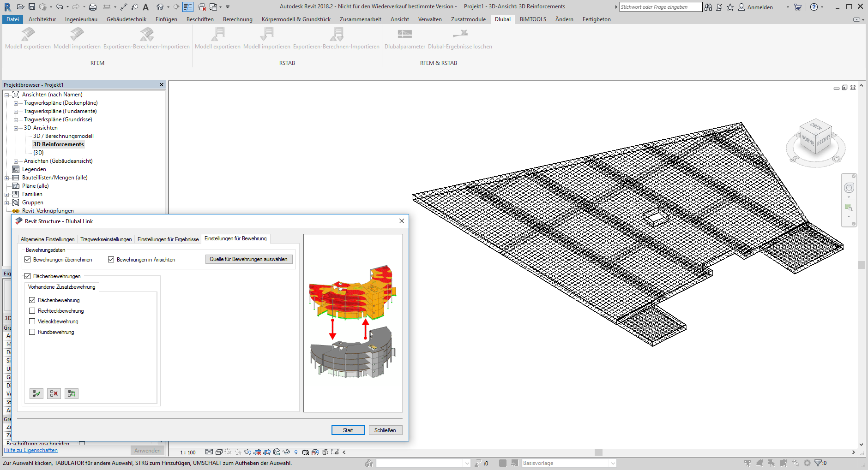The image size is (868, 470).
Task: Click the invert selection icon
Action: tap(72, 393)
